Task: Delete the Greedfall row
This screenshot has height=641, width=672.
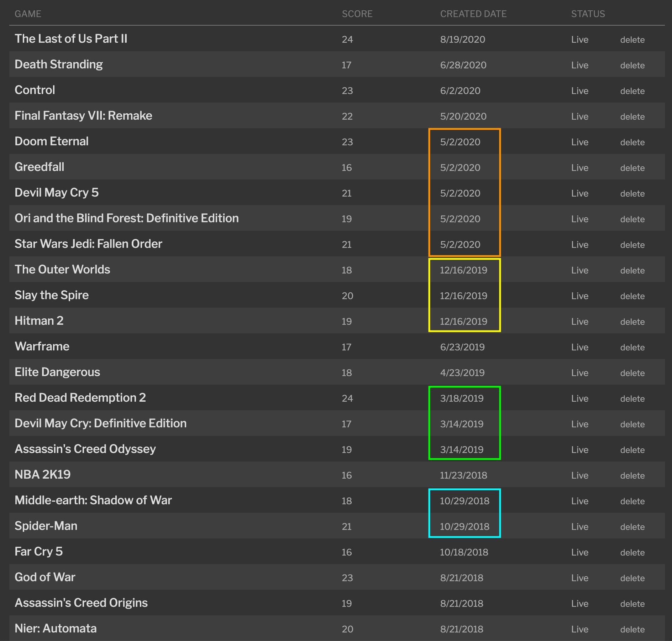Action: coord(632,168)
